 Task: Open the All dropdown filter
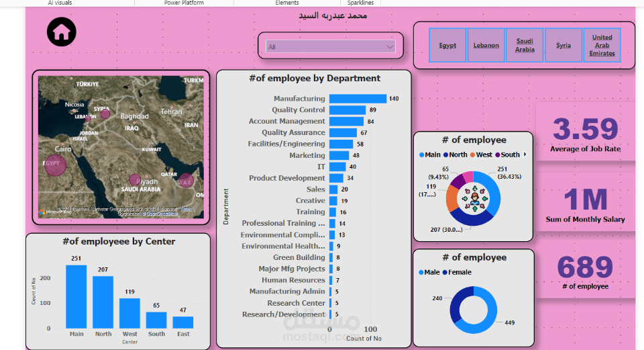[331, 46]
